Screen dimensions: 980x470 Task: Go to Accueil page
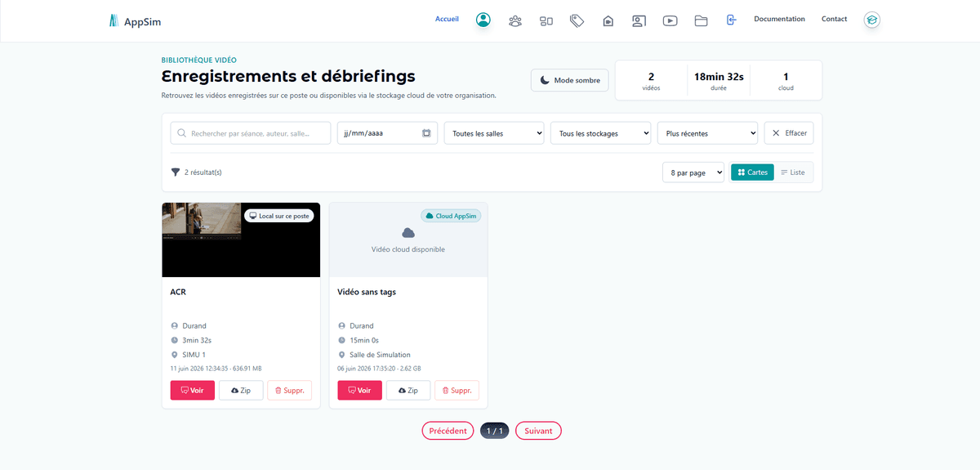[x=447, y=19]
